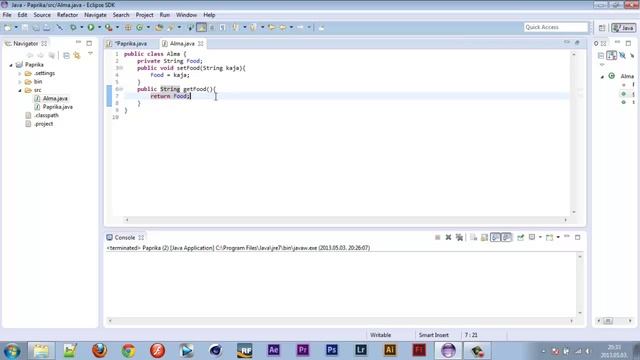Open the Open Perspective icon

(x=602, y=28)
